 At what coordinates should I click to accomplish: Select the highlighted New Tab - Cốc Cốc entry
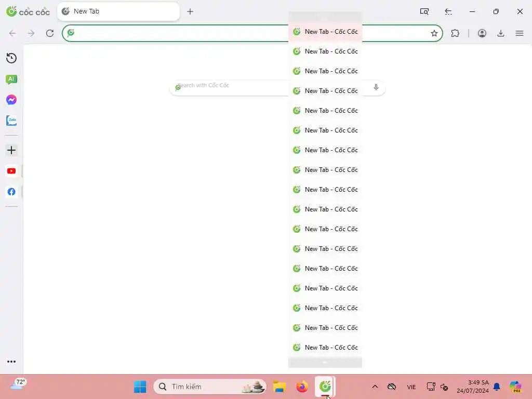coord(325,32)
